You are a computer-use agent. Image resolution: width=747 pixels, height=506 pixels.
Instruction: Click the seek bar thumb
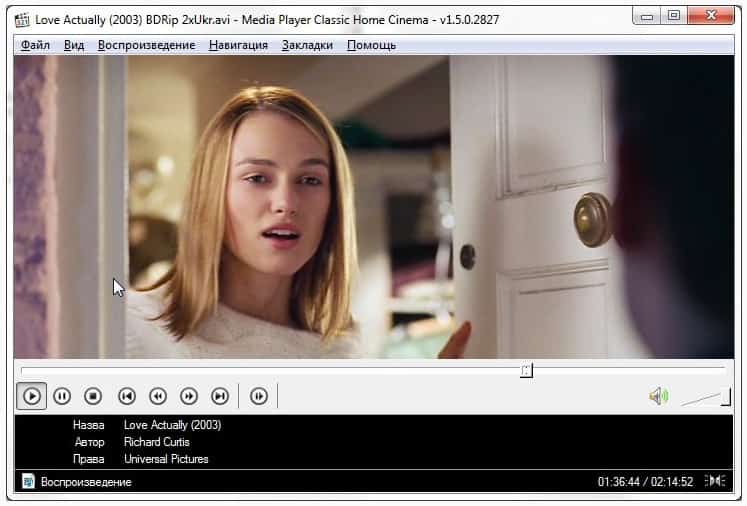526,370
